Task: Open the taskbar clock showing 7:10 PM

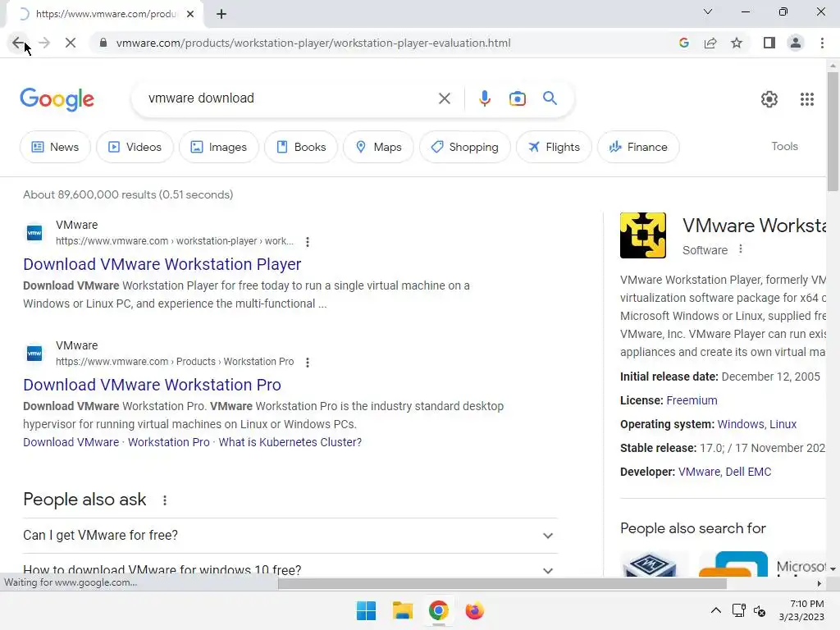Action: [801, 610]
